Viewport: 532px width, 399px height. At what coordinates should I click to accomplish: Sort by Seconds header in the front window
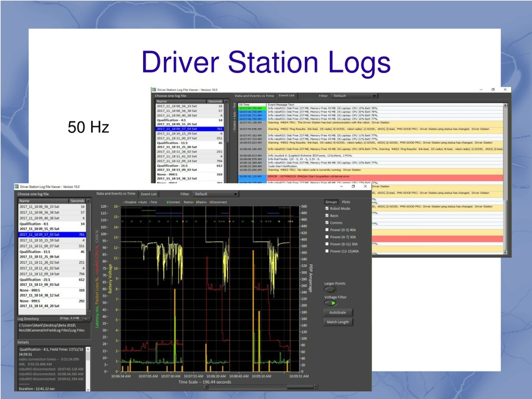click(x=78, y=201)
